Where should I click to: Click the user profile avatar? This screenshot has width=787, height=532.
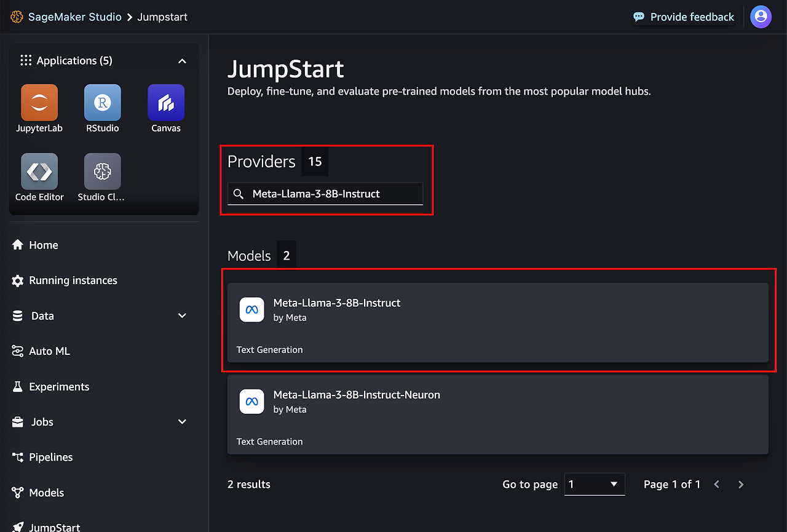click(x=761, y=17)
